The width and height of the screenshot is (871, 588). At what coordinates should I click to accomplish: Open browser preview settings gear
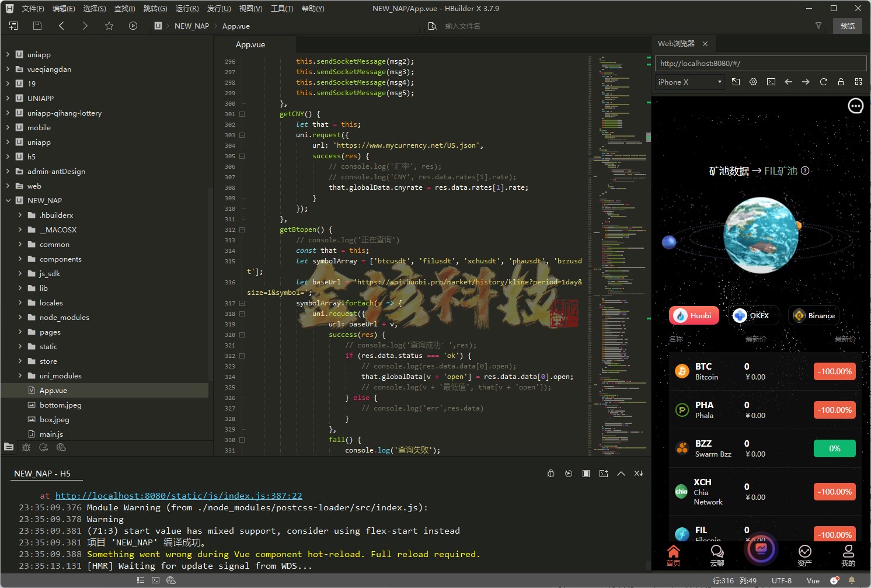pos(753,82)
